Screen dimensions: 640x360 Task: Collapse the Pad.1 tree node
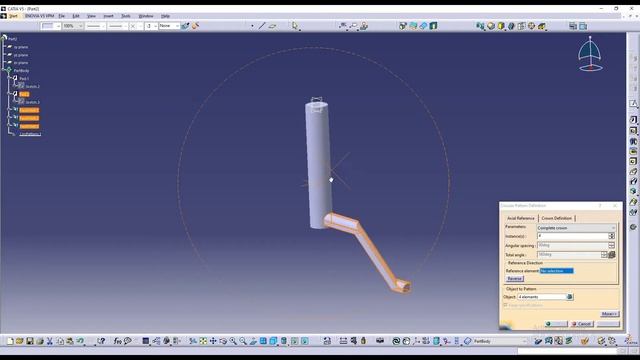(9, 78)
